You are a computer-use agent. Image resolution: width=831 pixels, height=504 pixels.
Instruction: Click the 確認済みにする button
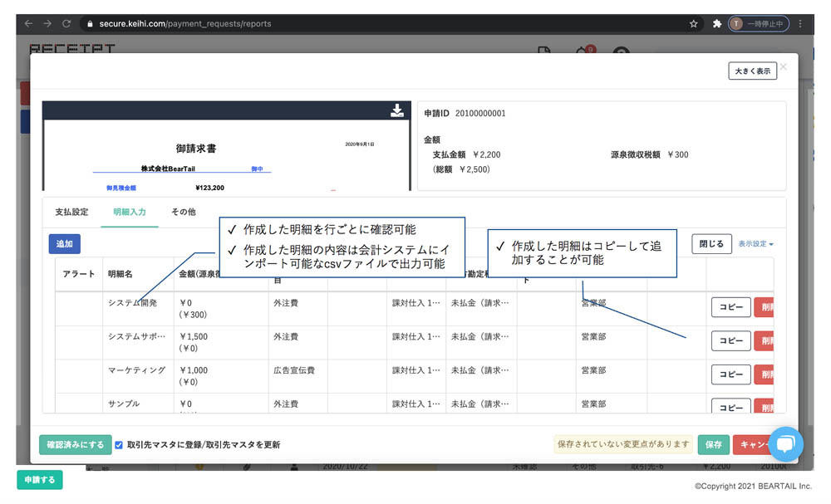coord(76,445)
